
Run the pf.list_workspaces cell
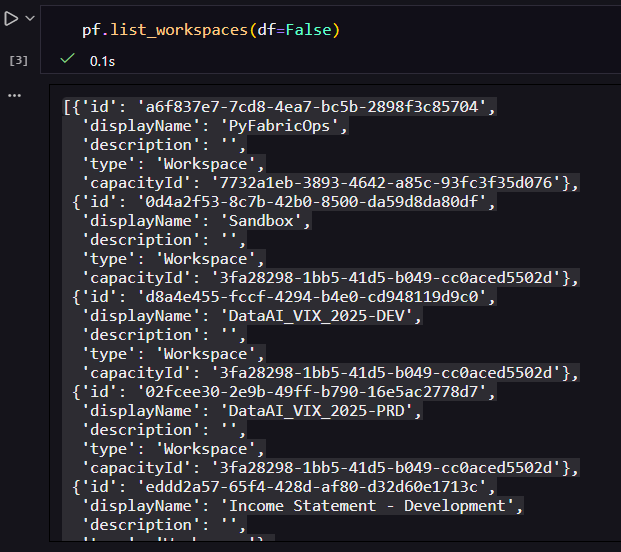click(x=11, y=19)
